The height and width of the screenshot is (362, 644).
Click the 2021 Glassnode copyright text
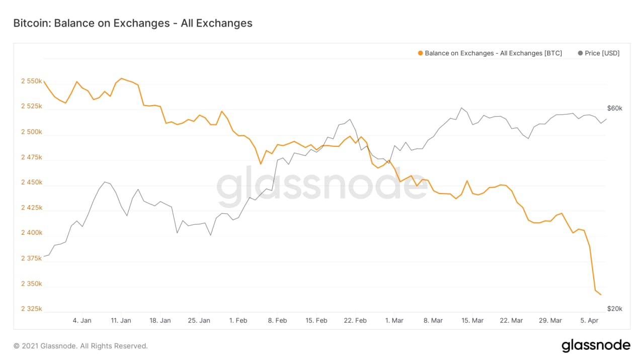click(x=80, y=346)
